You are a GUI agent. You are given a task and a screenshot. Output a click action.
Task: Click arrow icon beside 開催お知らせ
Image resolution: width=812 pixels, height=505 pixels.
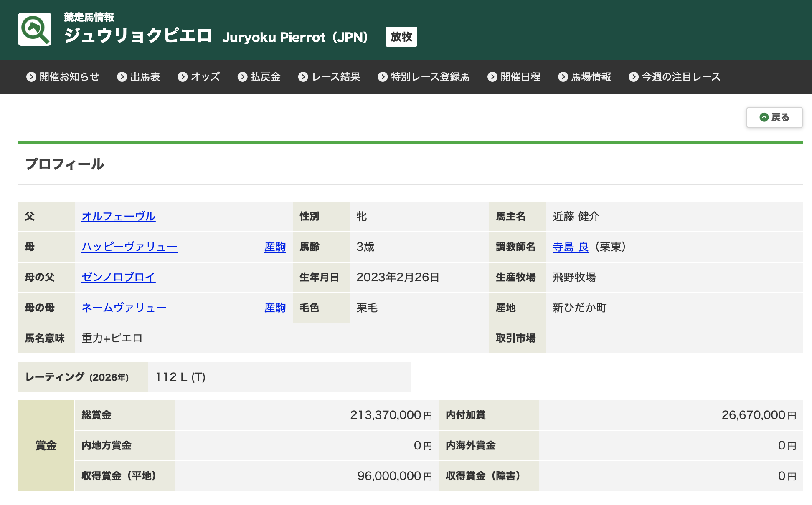click(x=31, y=77)
